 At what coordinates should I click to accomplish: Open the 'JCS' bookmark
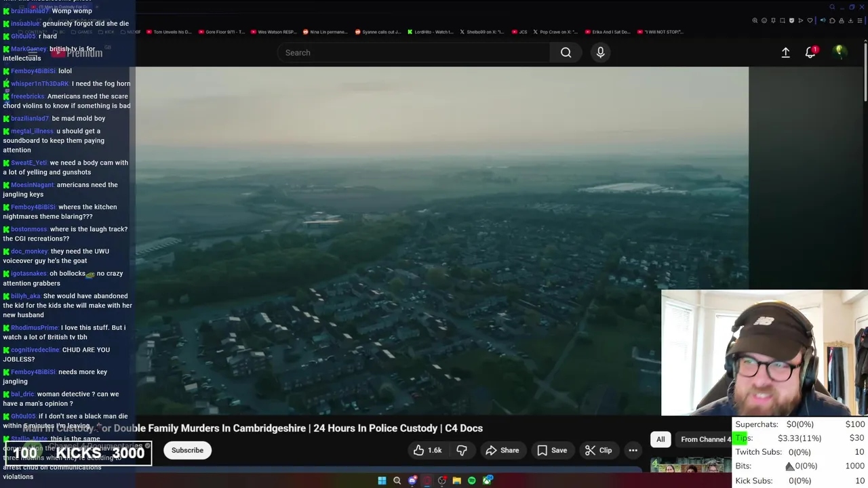(519, 32)
